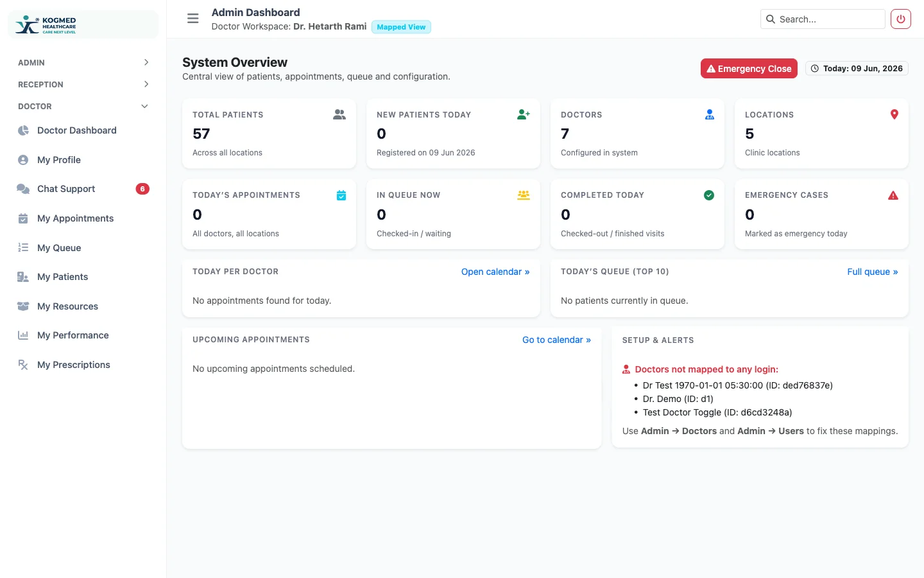Open My Resources
Screen dimensions: 924x578
(x=83, y=306)
